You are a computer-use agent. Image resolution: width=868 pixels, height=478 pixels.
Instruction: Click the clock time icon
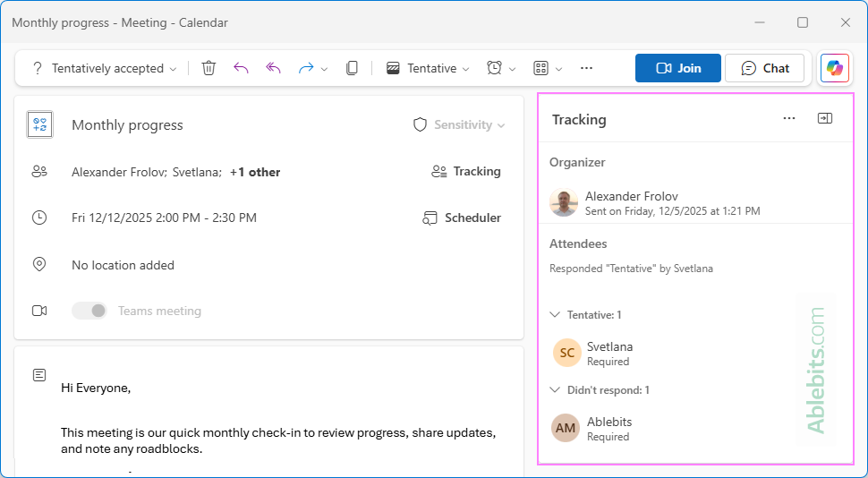point(39,218)
